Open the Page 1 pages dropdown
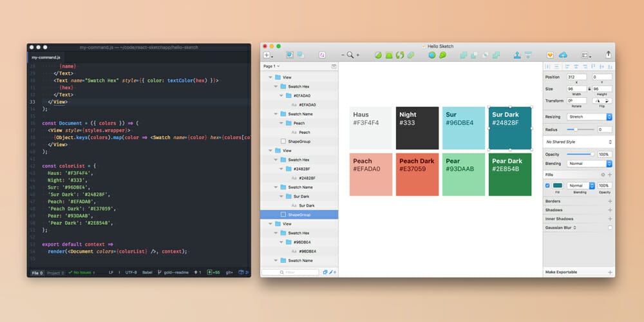The image size is (644, 322). pos(271,66)
